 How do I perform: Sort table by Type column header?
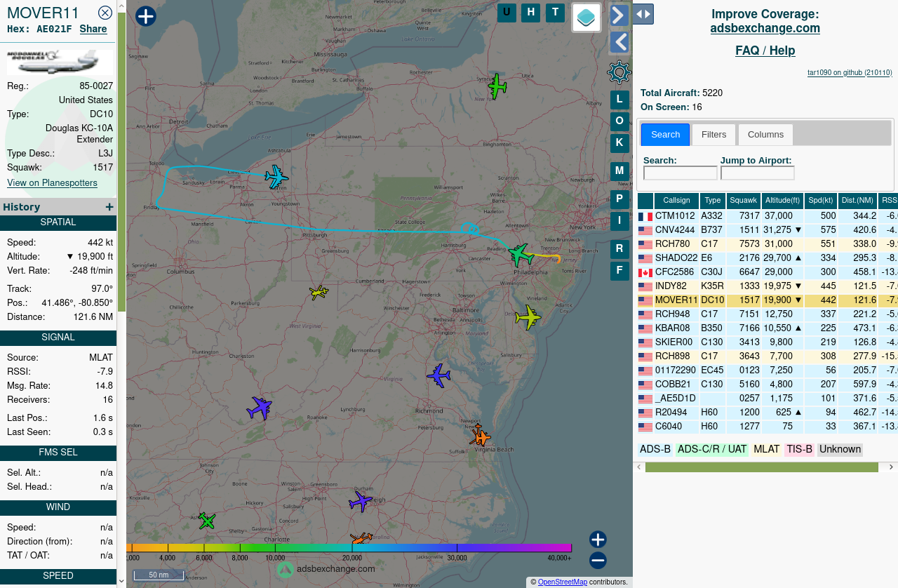pos(713,201)
